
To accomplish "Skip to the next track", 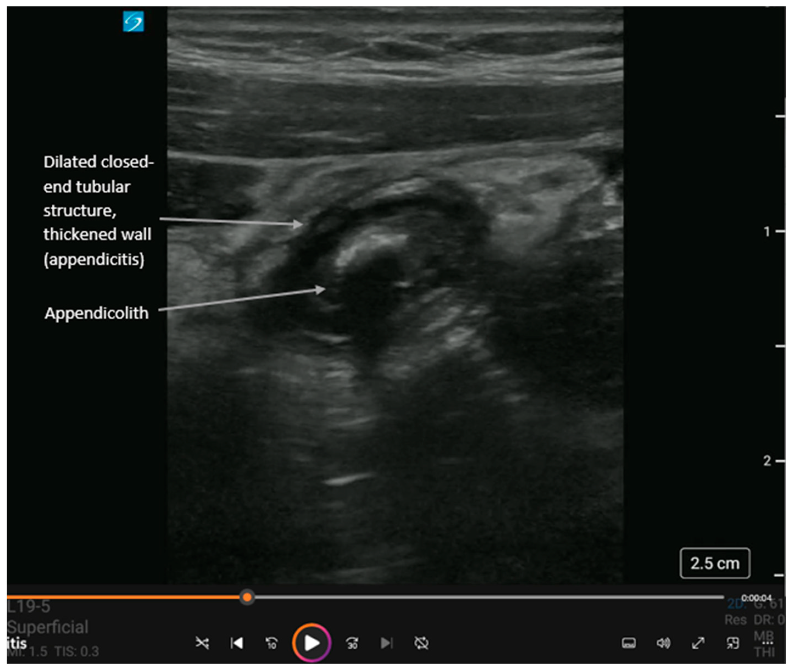I will coord(386,643).
